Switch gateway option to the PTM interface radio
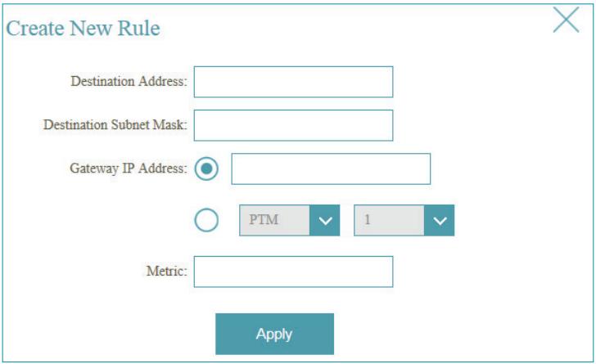 (207, 220)
